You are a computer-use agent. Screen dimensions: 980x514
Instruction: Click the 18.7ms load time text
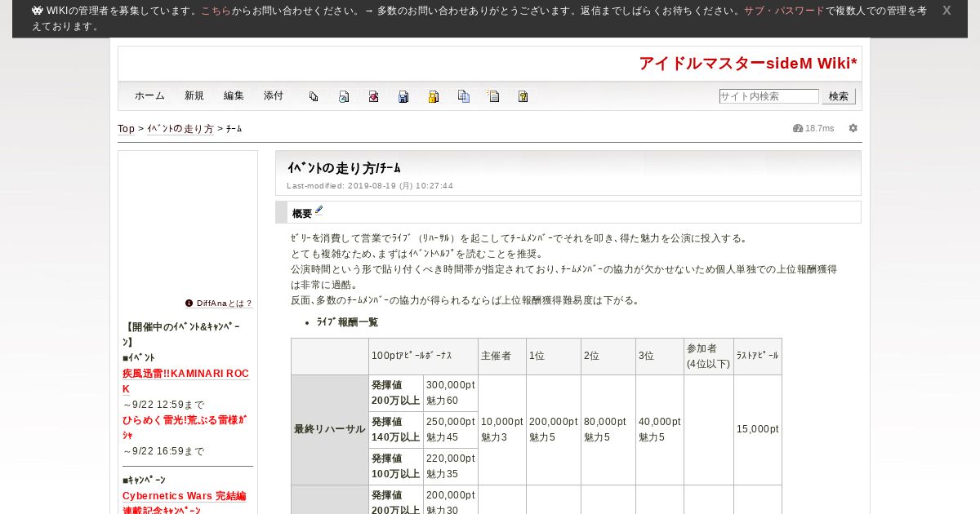coord(820,129)
